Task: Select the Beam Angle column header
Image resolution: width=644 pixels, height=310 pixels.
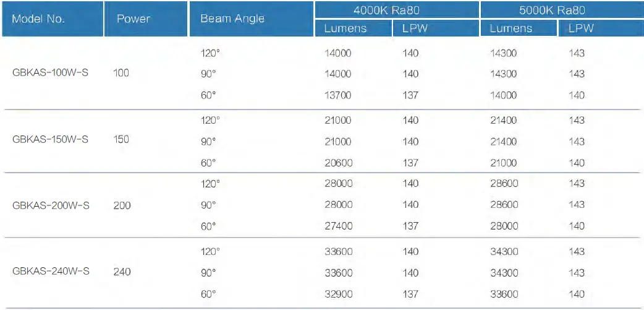Action: point(232,19)
